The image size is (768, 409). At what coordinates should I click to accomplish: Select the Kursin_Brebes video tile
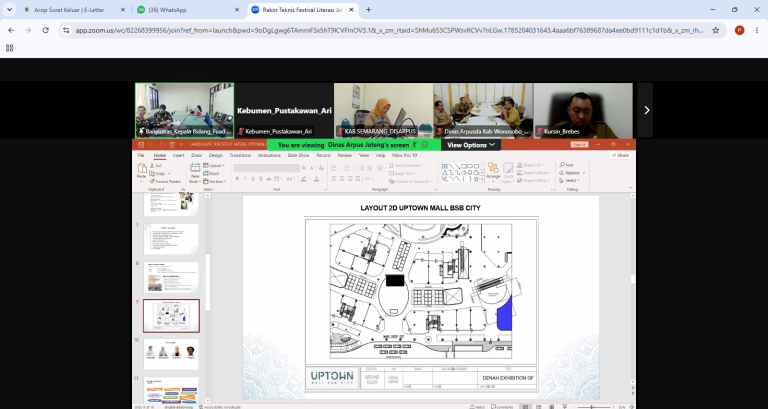pos(583,110)
